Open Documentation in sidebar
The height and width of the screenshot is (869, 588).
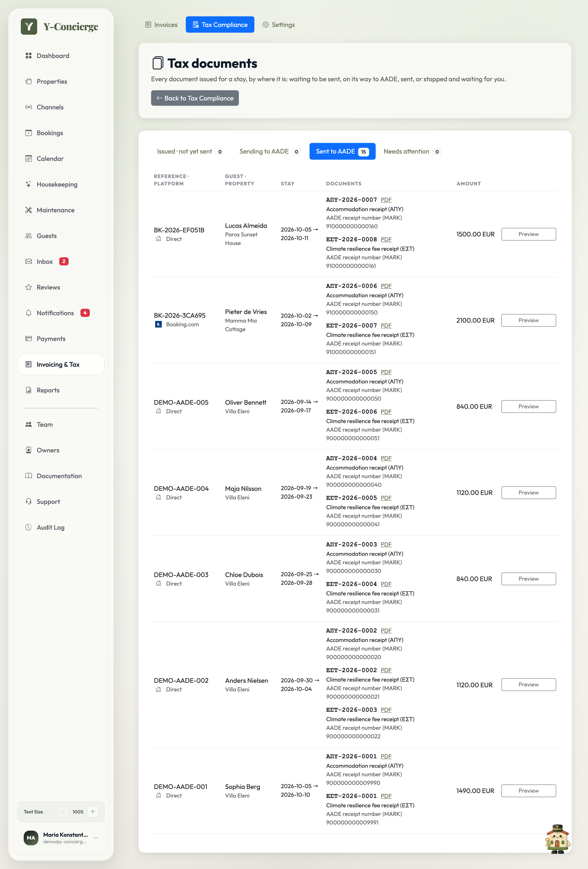pyautogui.click(x=61, y=476)
